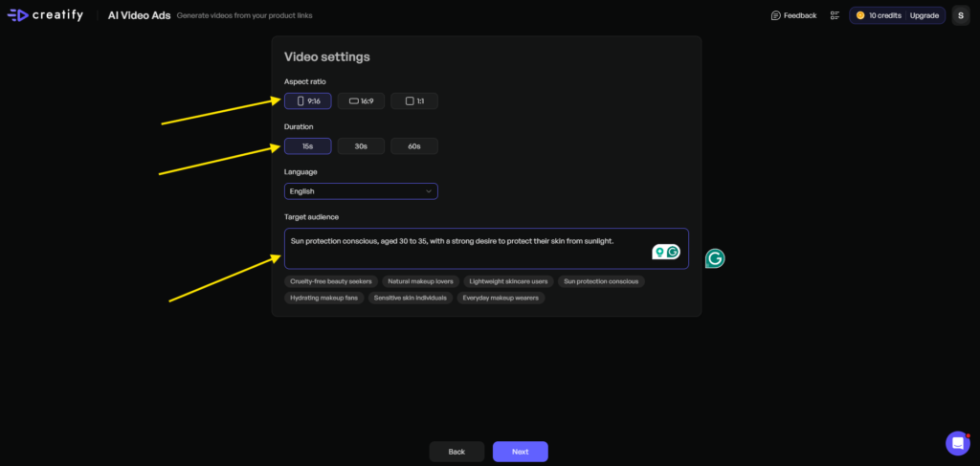Screen dimensions: 980x466
Task: Open the Feedback chat icon
Action: (776, 15)
